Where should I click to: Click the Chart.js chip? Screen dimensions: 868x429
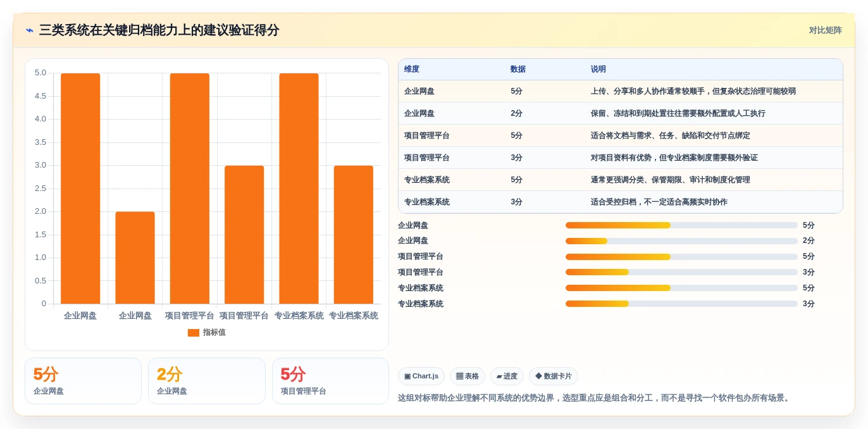(x=421, y=376)
